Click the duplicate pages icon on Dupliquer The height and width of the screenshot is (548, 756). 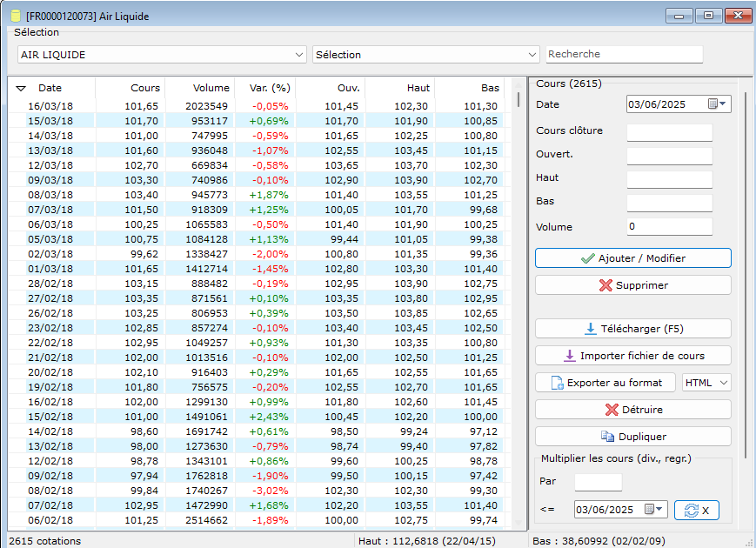607,437
